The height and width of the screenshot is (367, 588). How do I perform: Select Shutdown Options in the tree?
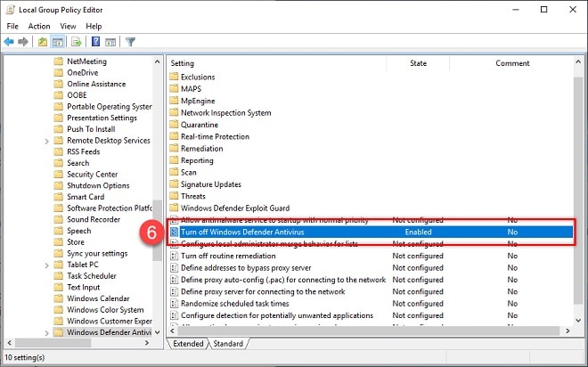98,185
